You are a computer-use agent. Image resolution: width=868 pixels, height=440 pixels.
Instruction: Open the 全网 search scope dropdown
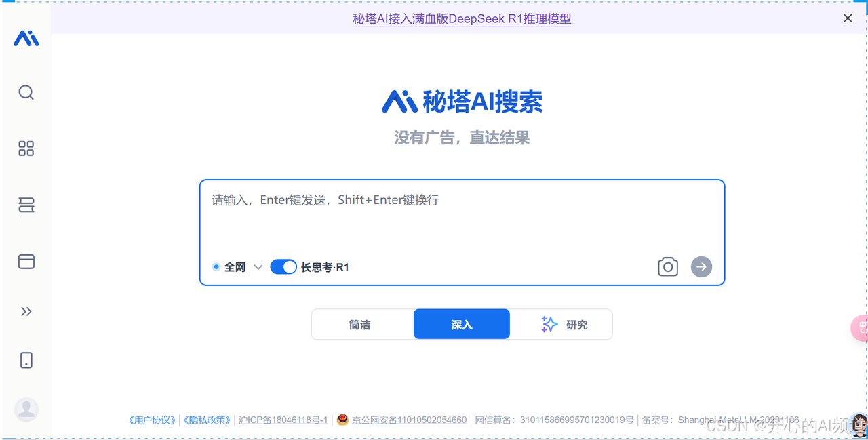click(x=237, y=267)
